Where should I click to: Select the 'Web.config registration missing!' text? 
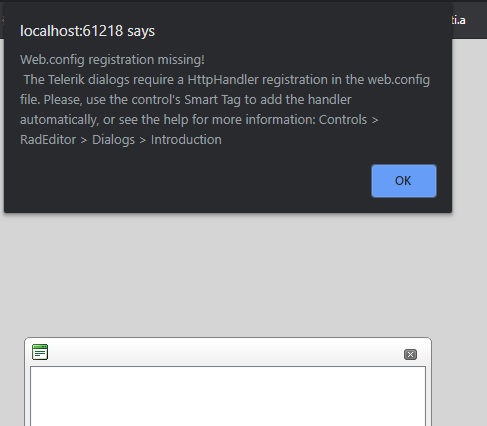(112, 60)
